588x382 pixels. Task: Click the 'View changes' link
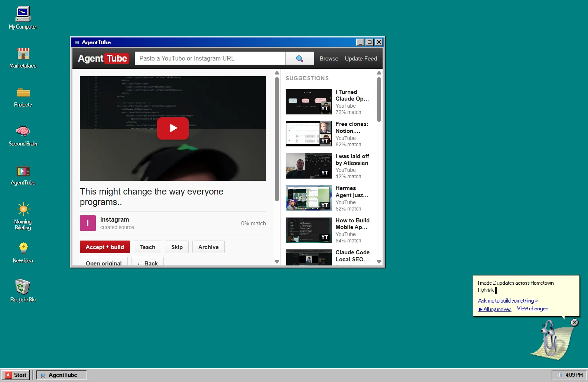point(532,308)
